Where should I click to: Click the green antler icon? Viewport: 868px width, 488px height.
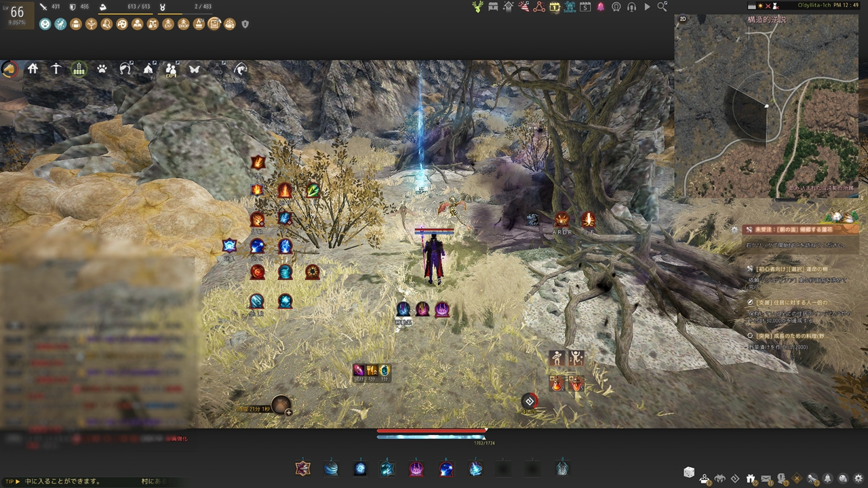[x=478, y=7]
